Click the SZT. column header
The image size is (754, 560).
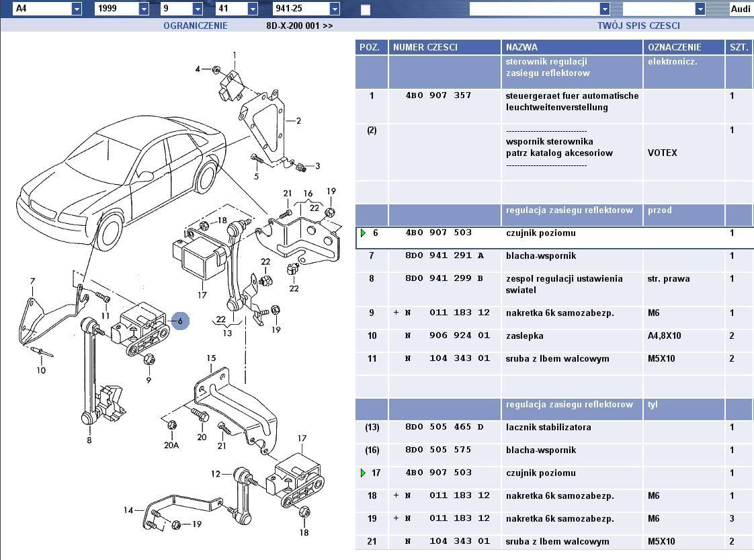click(x=739, y=47)
